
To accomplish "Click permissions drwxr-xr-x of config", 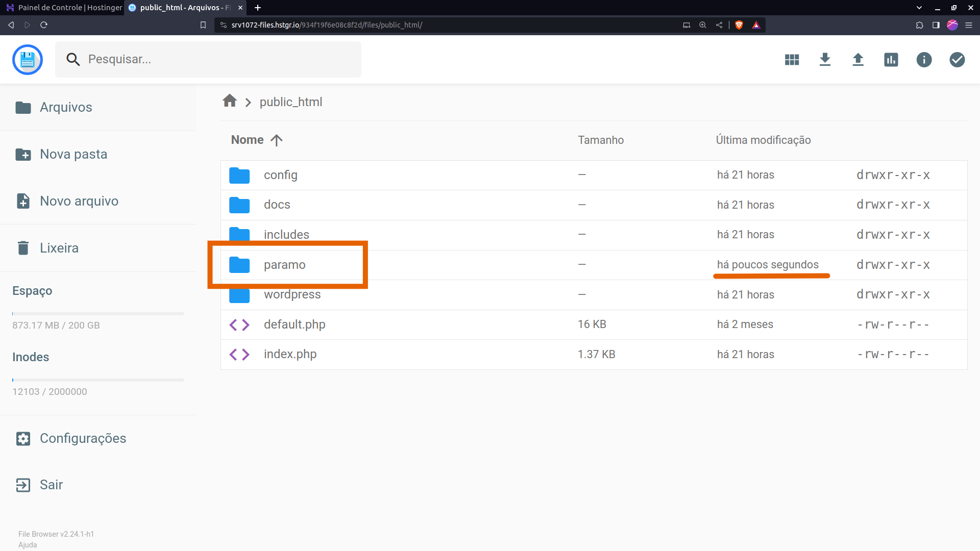I will pyautogui.click(x=893, y=175).
